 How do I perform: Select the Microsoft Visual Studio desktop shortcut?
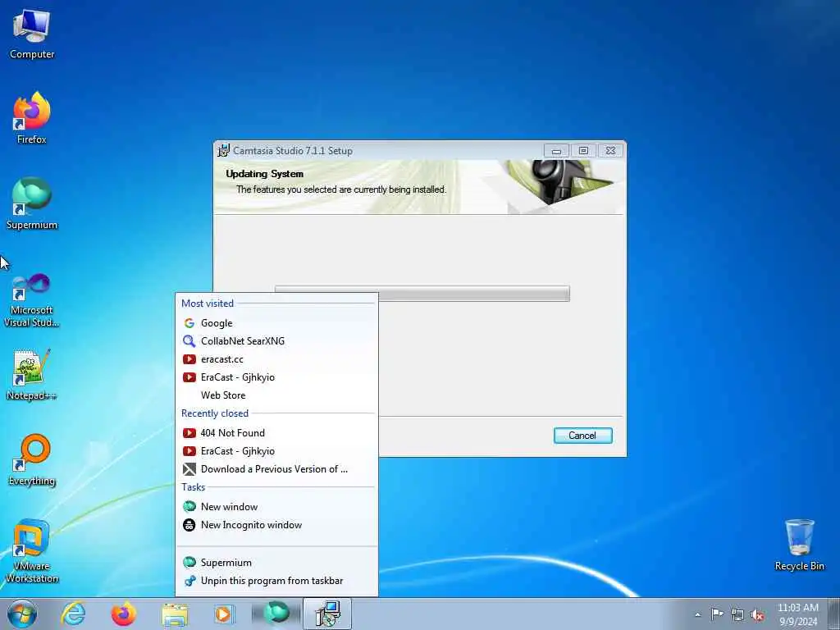tap(32, 300)
